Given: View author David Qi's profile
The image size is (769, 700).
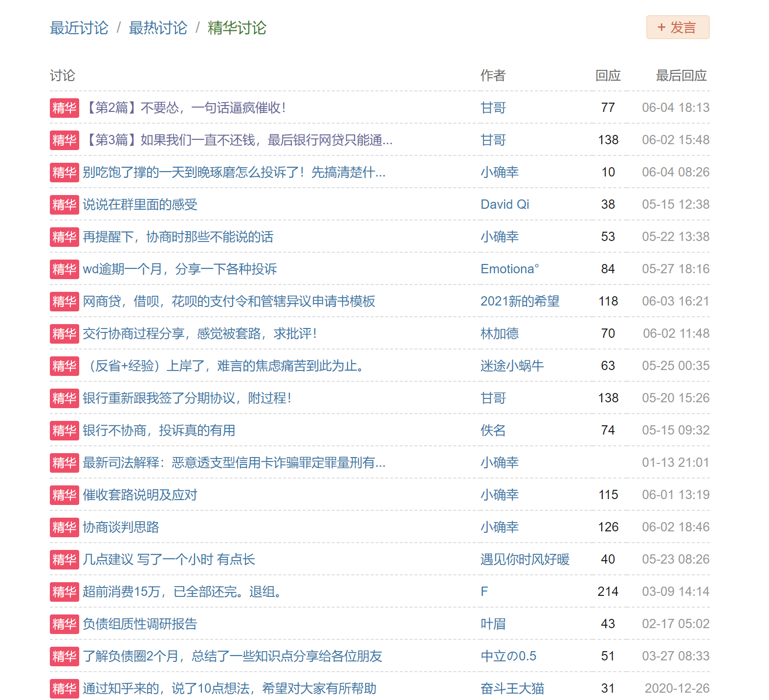Looking at the screenshot, I should click(x=505, y=204).
